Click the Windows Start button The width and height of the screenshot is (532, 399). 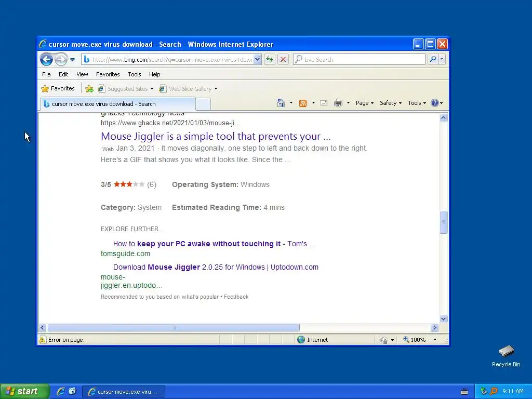pyautogui.click(x=25, y=391)
